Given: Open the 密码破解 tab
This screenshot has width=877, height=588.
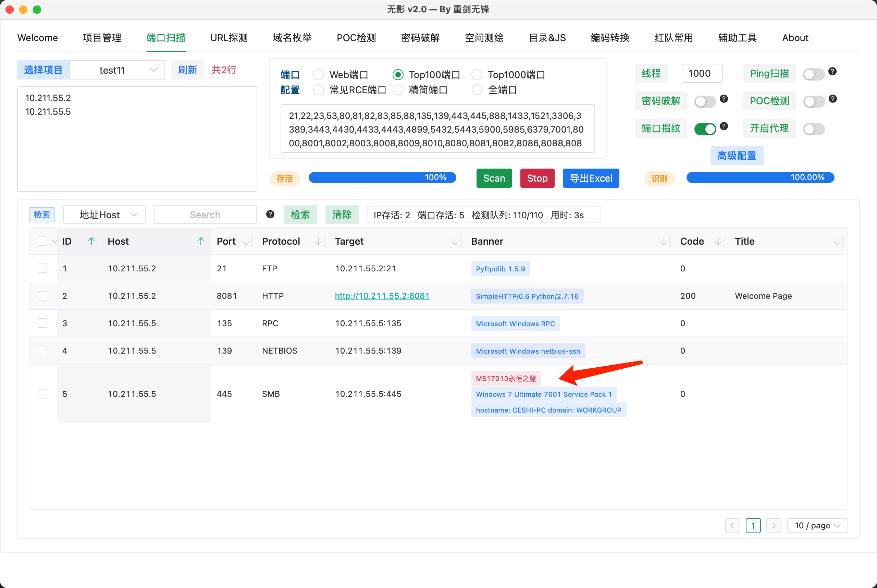Looking at the screenshot, I should [x=420, y=38].
